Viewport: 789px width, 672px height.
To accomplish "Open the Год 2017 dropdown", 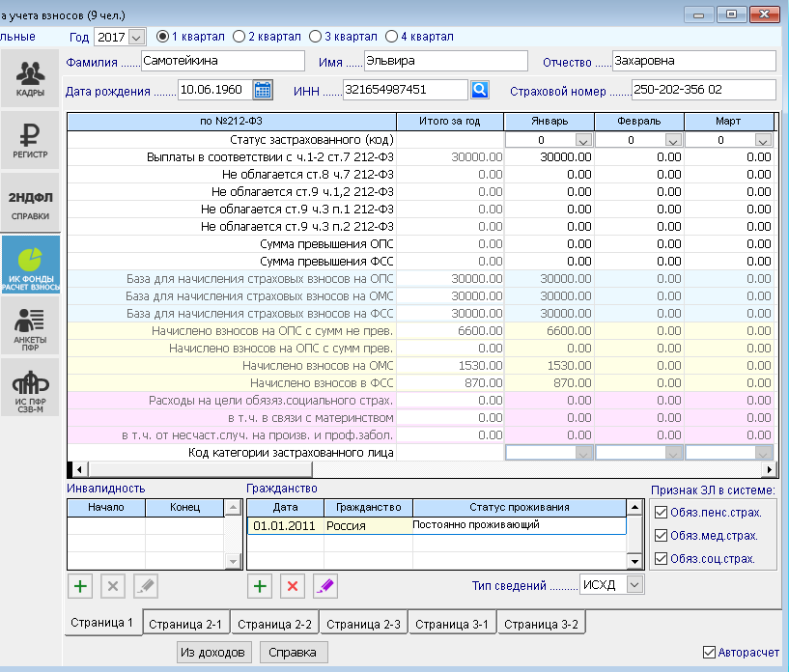I will 136,38.
